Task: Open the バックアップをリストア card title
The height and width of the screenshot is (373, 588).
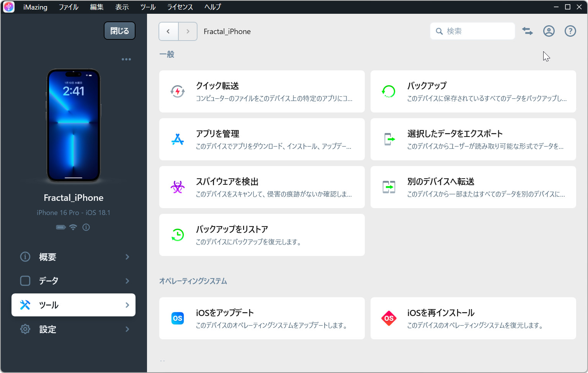Action: [232, 229]
